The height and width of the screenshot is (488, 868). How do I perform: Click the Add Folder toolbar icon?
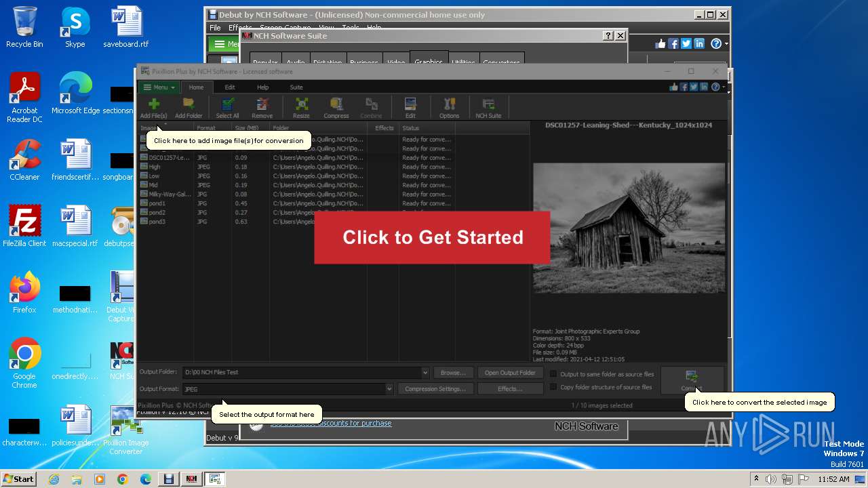(x=189, y=104)
